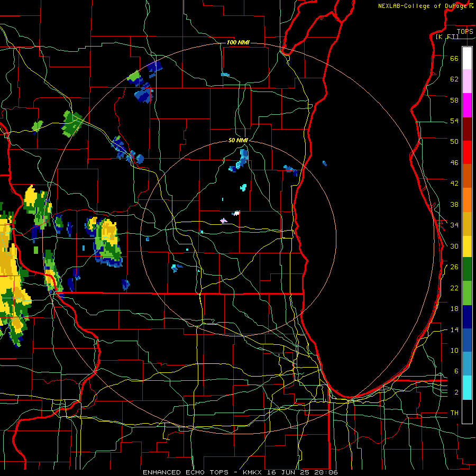This screenshot has width=476, height=476.
Task: Click the cyan swatch in the tops scale
Action: tap(467, 388)
